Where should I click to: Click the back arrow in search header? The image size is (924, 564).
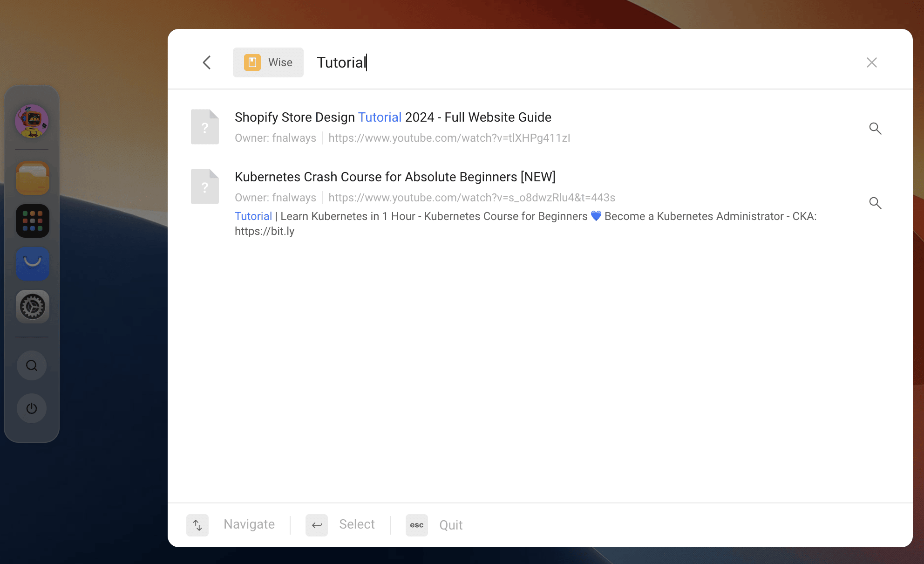[x=207, y=62]
